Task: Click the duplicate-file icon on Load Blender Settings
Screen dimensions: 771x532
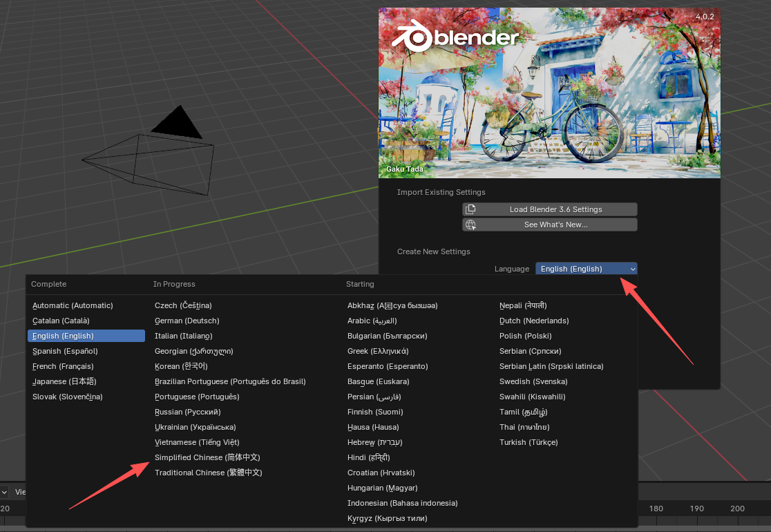Action: (x=472, y=209)
